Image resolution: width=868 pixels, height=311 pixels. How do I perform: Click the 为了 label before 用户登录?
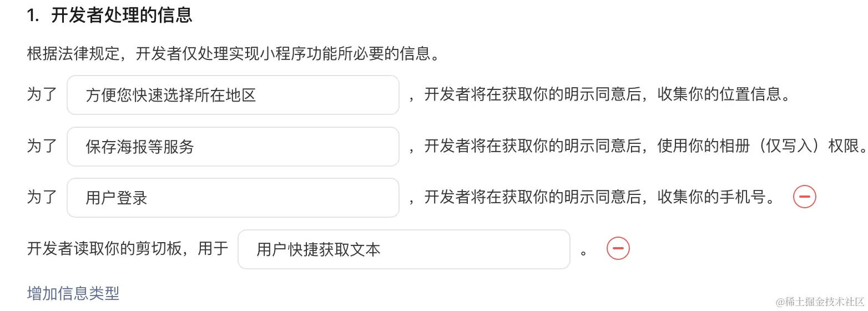[x=42, y=198]
